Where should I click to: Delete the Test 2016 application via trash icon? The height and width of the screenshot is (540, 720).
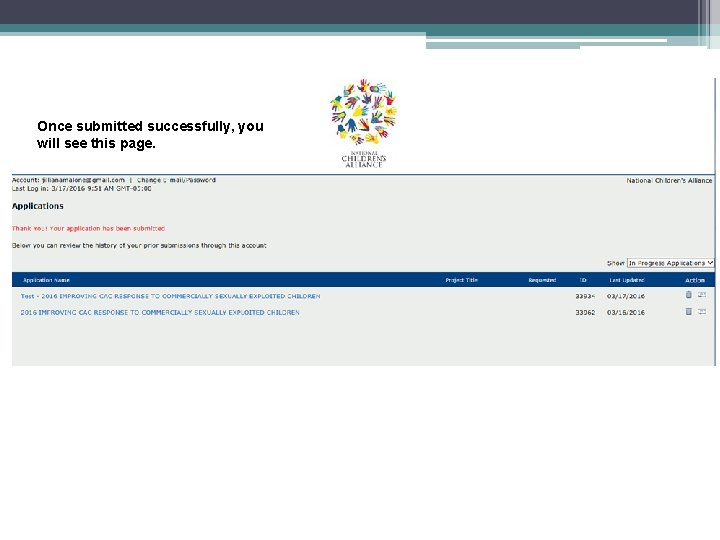point(688,295)
